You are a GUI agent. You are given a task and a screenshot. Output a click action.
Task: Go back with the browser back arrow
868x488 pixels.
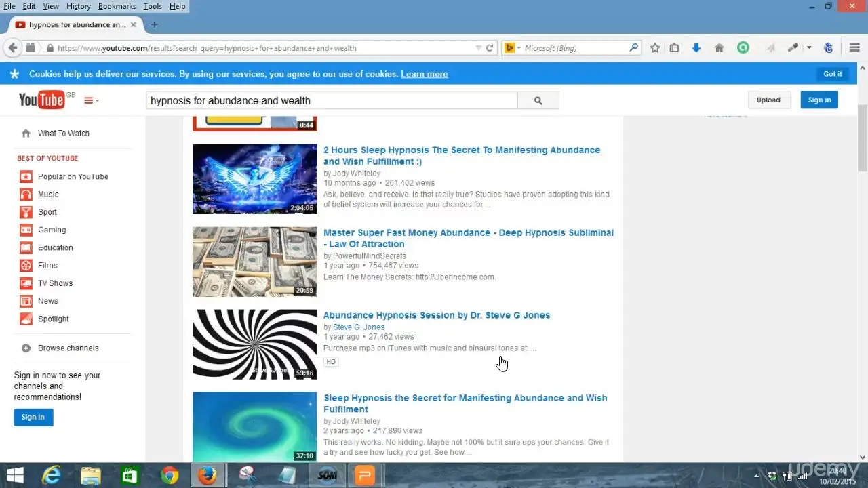[x=12, y=48]
